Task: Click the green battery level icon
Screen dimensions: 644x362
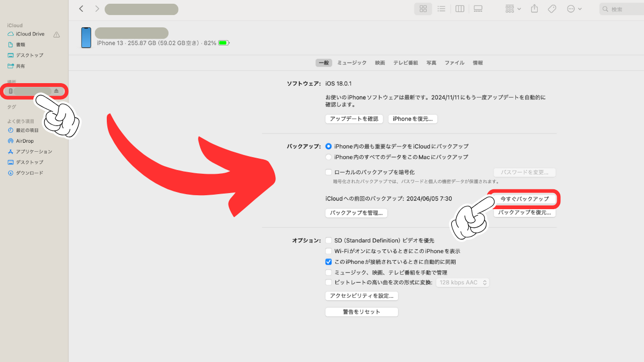Action: tap(224, 43)
